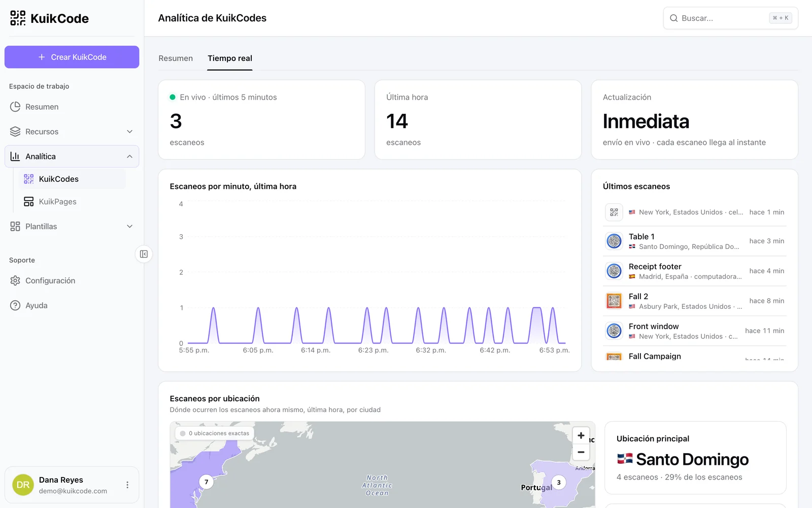Focus the Buscar search field
812x508 pixels.
(731, 18)
